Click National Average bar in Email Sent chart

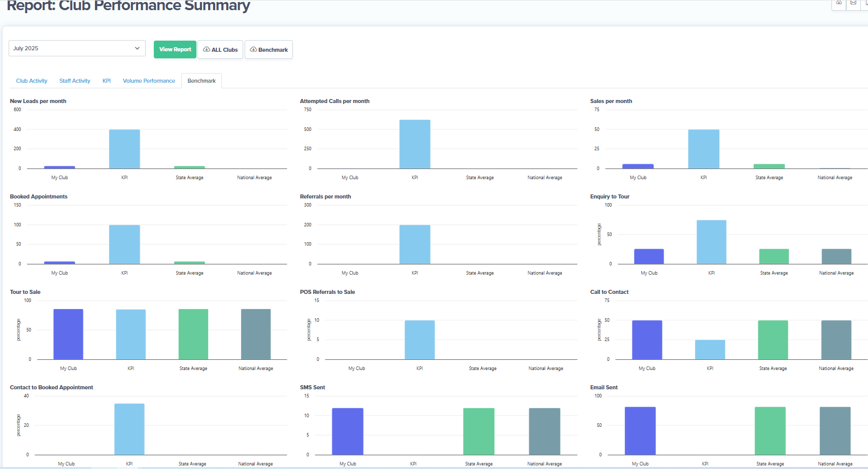click(835, 431)
